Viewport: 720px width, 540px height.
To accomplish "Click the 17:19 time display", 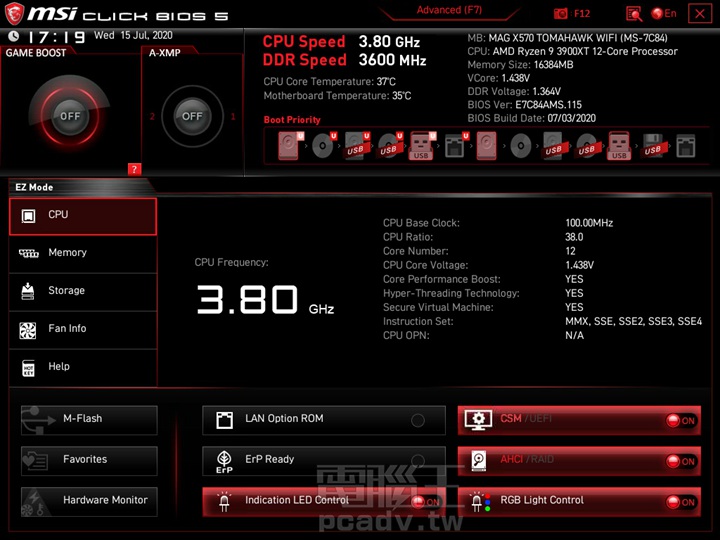I will [x=56, y=37].
